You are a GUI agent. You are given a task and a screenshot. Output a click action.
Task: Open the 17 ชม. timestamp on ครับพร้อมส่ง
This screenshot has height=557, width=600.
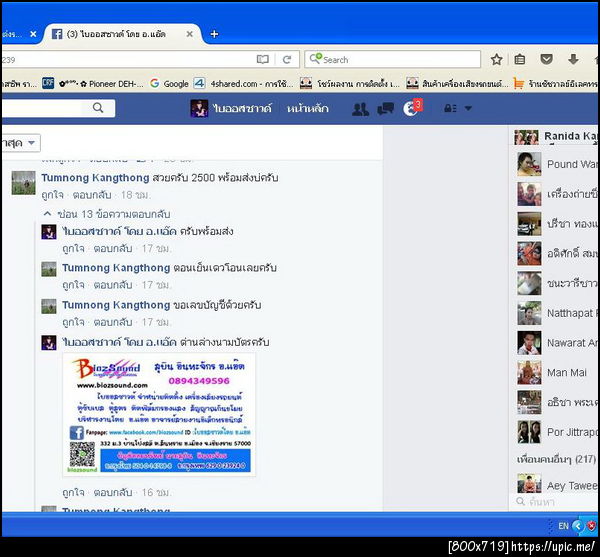(x=156, y=249)
